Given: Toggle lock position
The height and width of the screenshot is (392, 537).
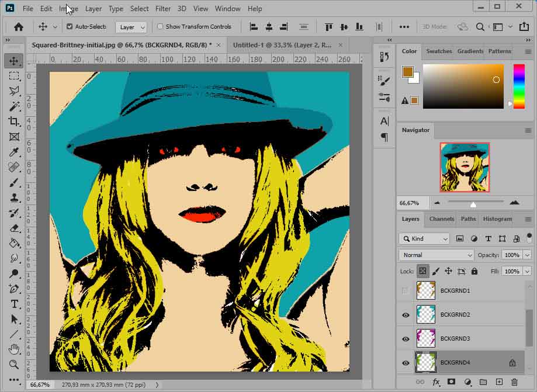Looking at the screenshot, I should click(x=448, y=272).
